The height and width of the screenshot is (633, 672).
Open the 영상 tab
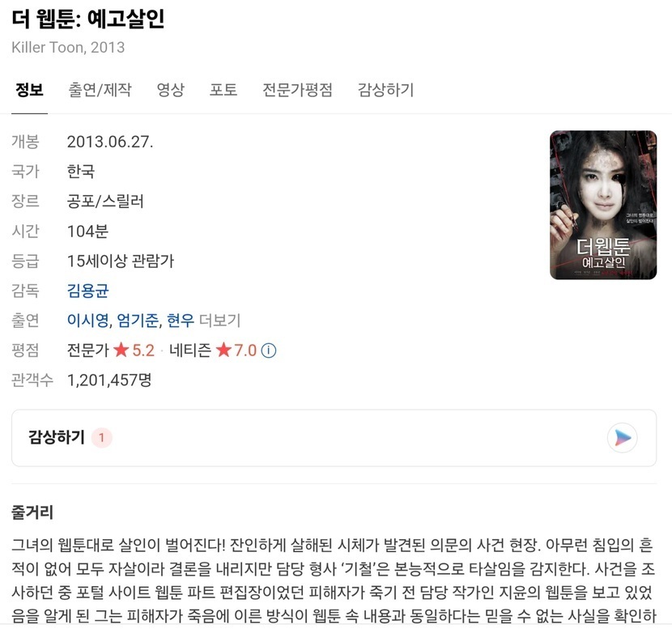point(171,90)
